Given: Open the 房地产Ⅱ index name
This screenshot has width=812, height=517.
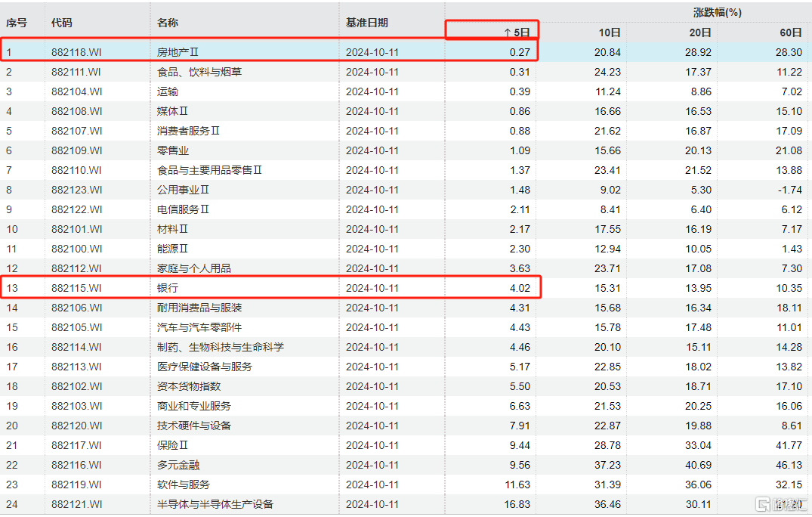Looking at the screenshot, I should pyautogui.click(x=178, y=52).
